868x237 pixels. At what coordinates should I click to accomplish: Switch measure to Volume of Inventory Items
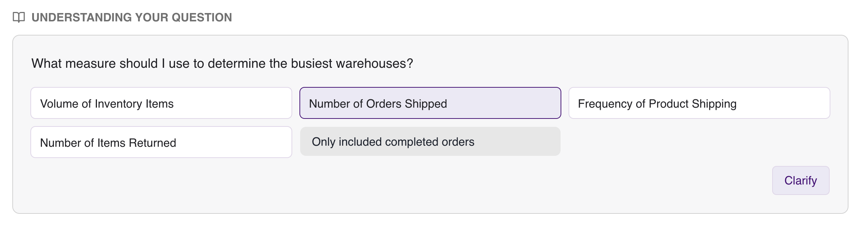(161, 103)
